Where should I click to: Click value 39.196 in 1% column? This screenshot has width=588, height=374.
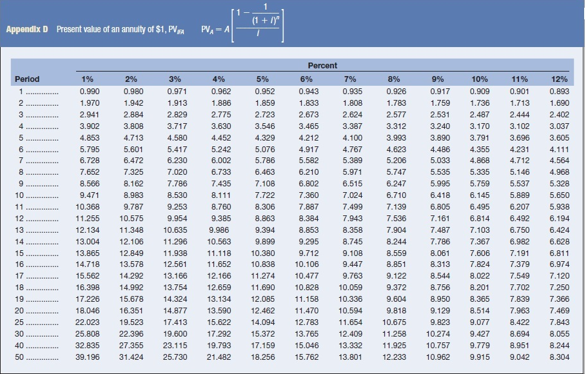88,357
